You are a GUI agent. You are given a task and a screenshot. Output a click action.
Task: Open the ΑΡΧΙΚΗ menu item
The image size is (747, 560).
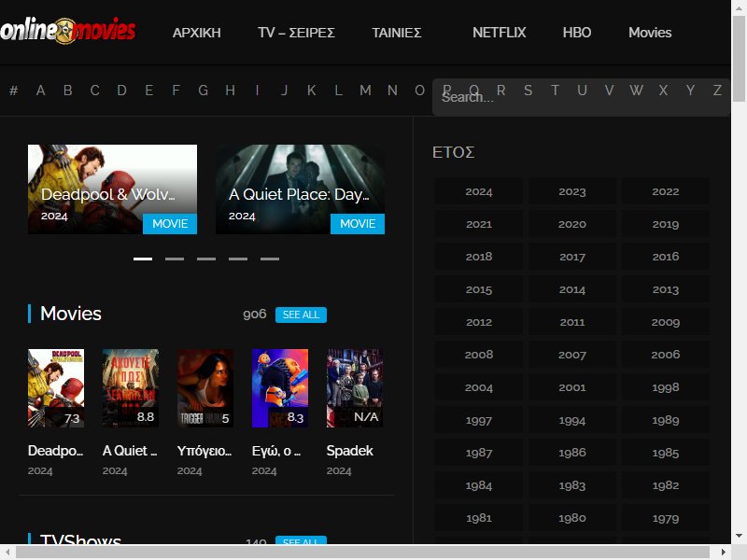pyautogui.click(x=196, y=33)
